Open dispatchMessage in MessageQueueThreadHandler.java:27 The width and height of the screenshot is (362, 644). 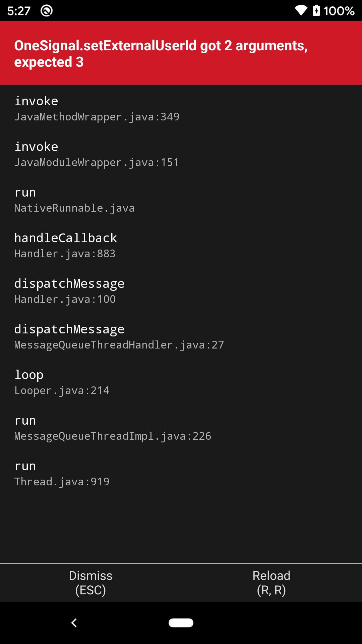coord(119,337)
